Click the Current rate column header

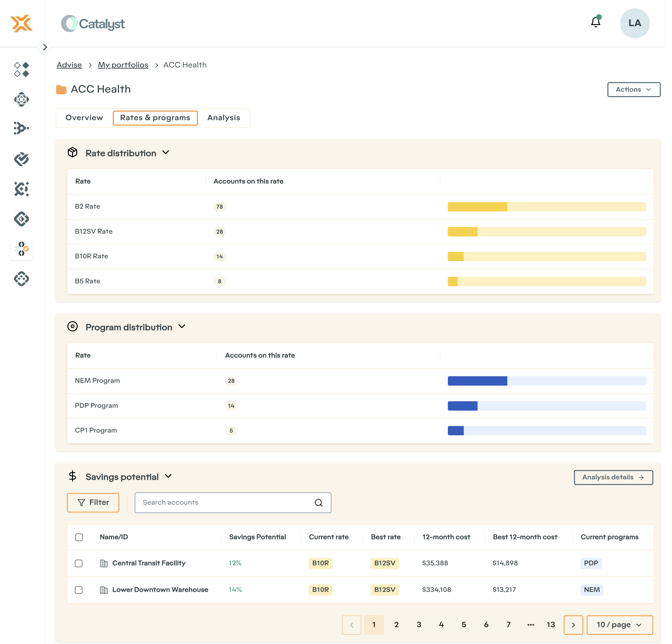(329, 537)
